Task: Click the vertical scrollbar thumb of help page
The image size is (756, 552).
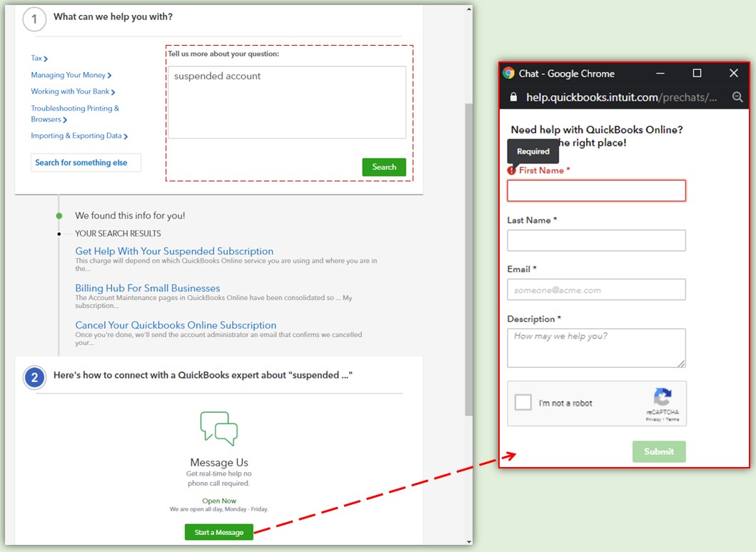Action: (468, 259)
